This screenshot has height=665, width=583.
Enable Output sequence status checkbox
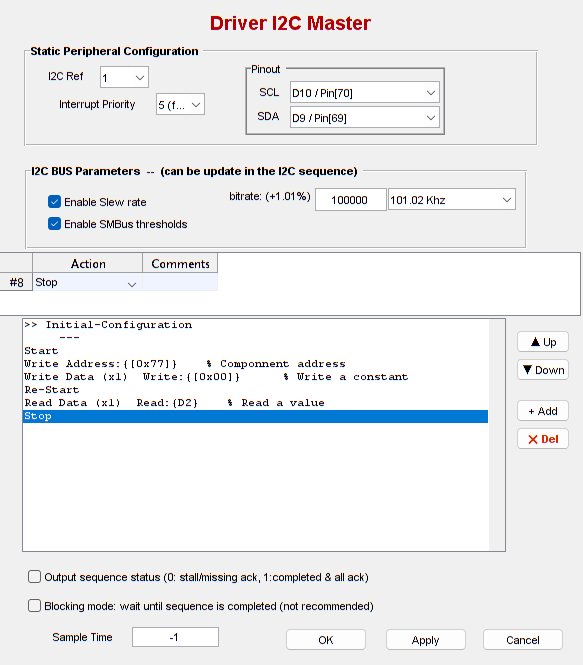coord(34,577)
